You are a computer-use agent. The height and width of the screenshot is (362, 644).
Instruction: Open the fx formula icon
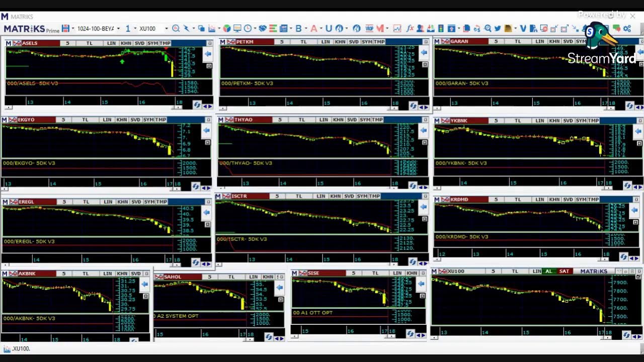point(410,29)
